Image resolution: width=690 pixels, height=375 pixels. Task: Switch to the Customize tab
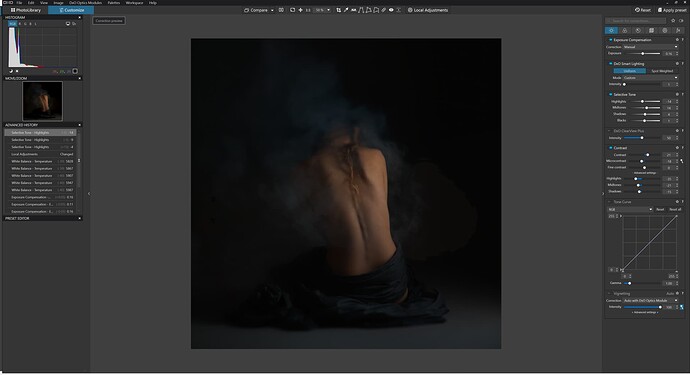[x=71, y=10]
